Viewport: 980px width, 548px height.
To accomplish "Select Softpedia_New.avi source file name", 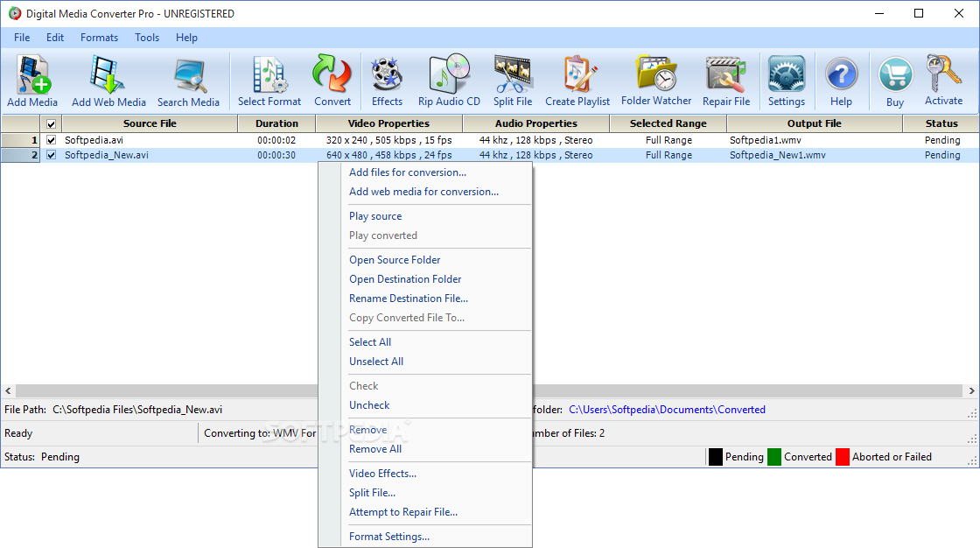I will pyautogui.click(x=107, y=155).
